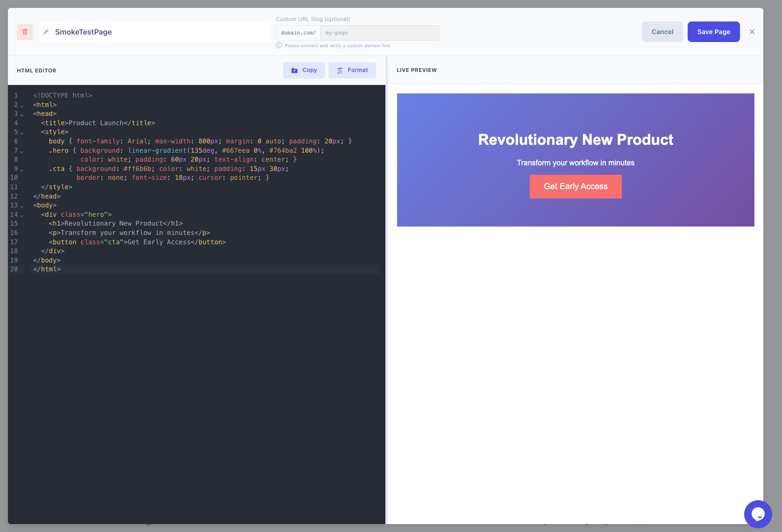This screenshot has width=782, height=532.
Task: Collapse the hero div fold on line 14
Action: tap(22, 215)
